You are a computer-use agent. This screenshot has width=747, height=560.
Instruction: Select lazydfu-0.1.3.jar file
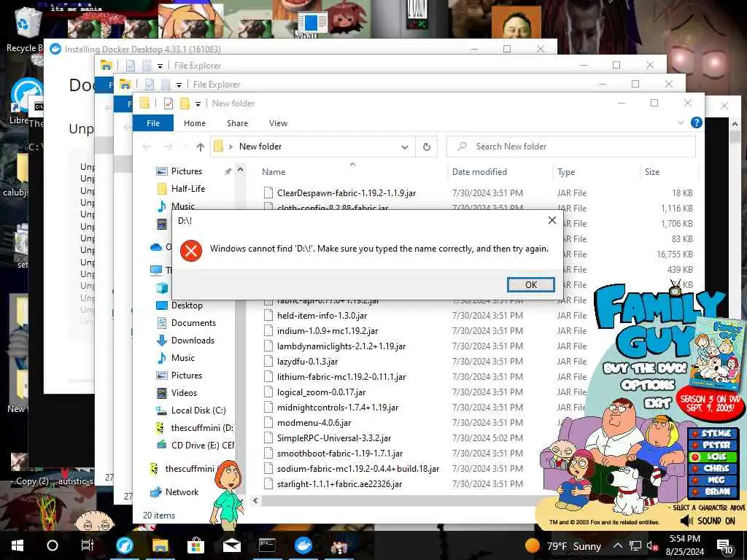point(307,362)
